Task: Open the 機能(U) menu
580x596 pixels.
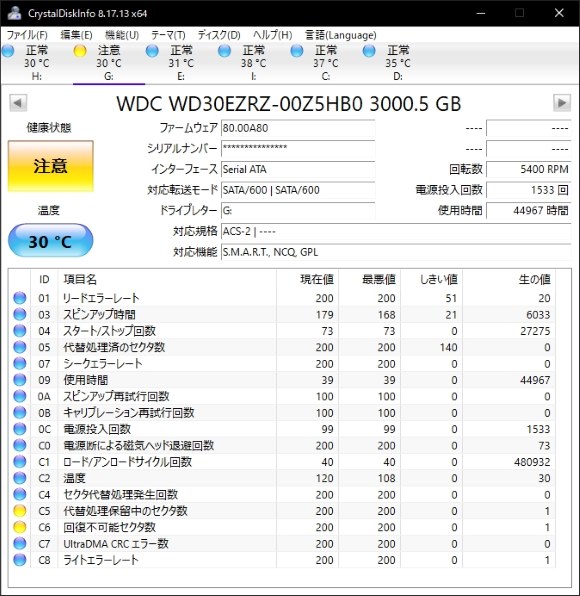Action: tap(122, 35)
